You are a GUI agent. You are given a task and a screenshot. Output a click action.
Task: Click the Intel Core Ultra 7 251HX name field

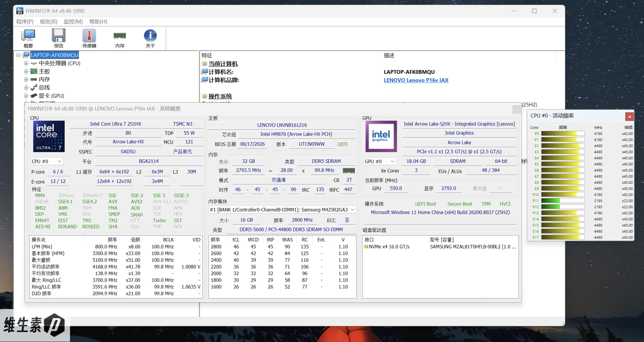tap(115, 124)
